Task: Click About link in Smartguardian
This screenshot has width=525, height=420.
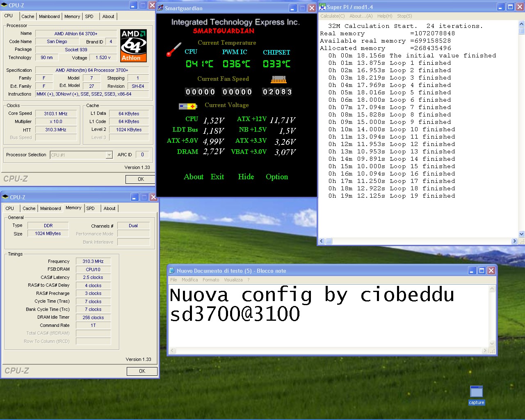Action: point(194,177)
